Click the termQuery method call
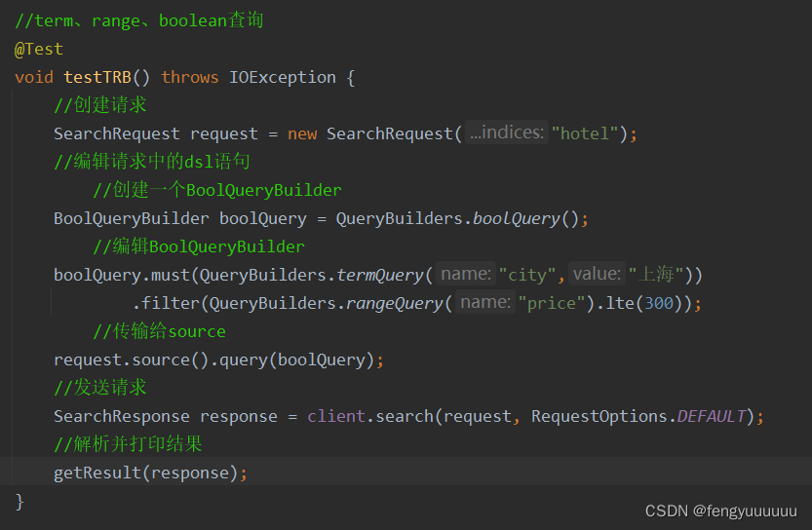This screenshot has height=530, width=812. click(380, 275)
